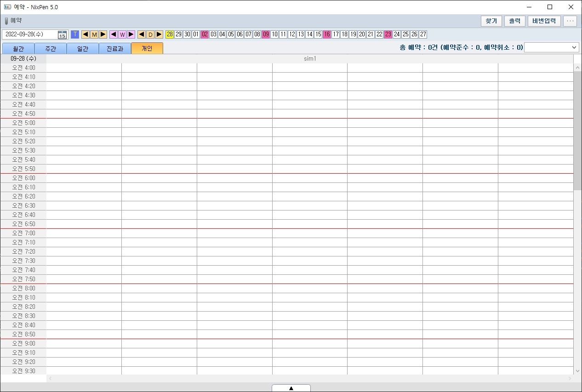Screen dimensions: 582x392
Task: Open the dropdown next to reservation totals
Action: pyautogui.click(x=551, y=47)
